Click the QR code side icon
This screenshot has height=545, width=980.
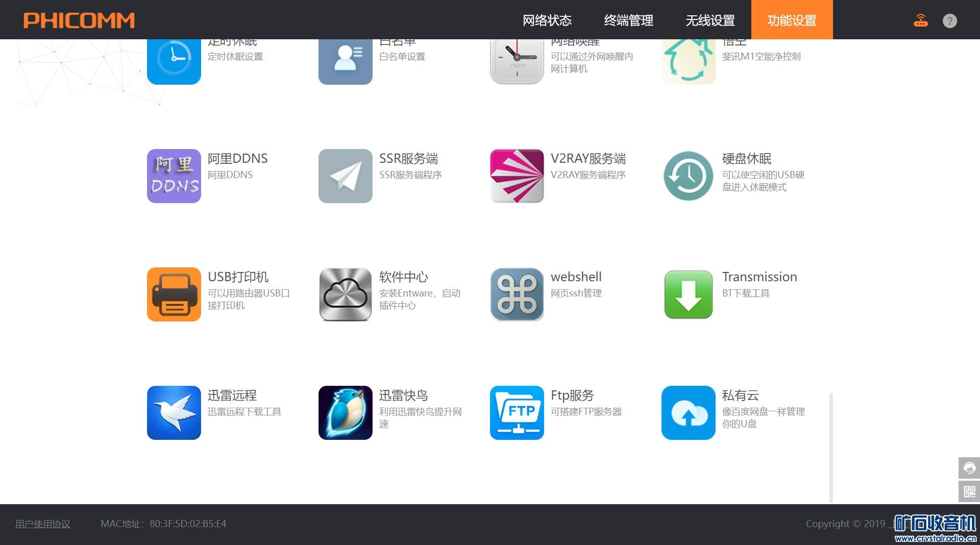[969, 491]
